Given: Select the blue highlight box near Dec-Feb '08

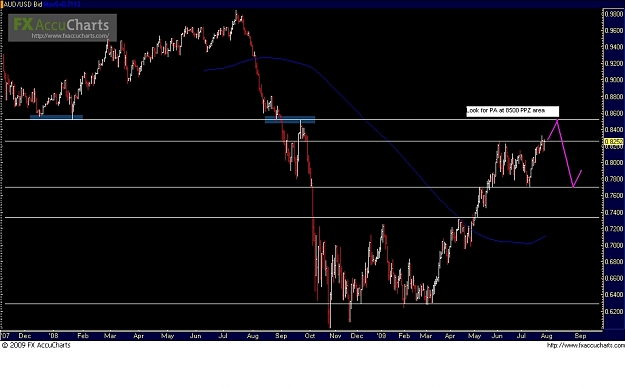Looking at the screenshot, I should click(56, 117).
